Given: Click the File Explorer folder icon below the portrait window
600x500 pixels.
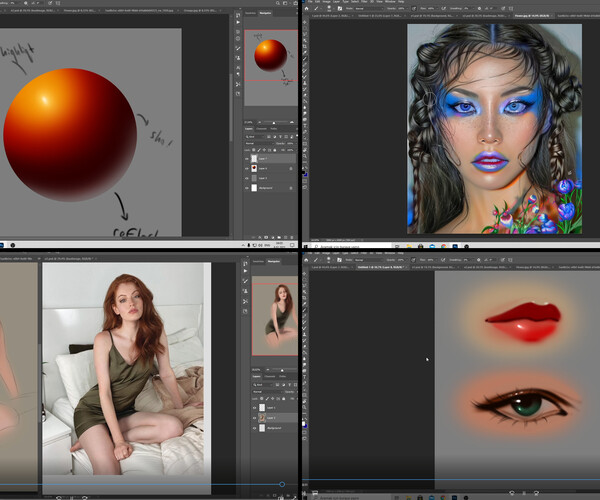Looking at the screenshot, I should (x=409, y=246).
